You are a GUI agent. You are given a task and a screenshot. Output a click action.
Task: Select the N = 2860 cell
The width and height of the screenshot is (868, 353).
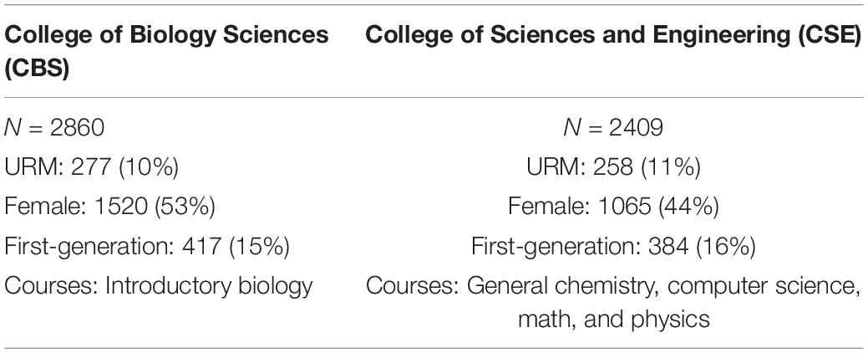54,129
